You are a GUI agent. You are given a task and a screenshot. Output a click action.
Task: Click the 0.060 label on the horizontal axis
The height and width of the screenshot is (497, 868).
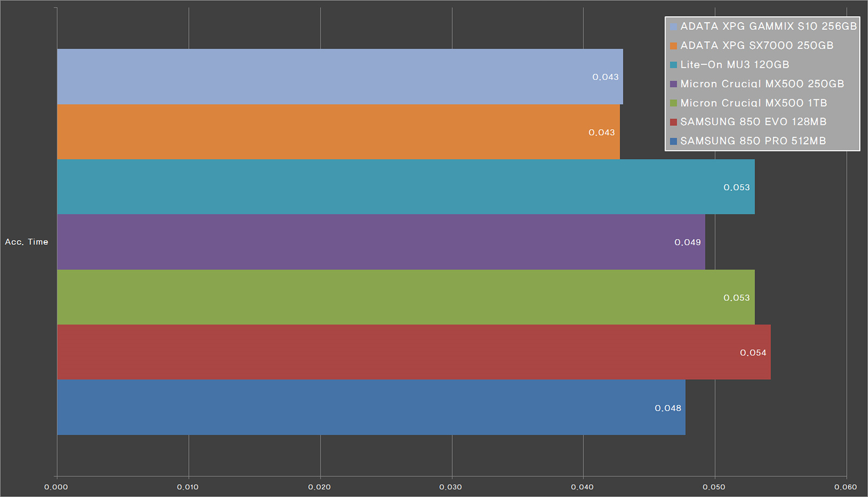click(x=846, y=487)
